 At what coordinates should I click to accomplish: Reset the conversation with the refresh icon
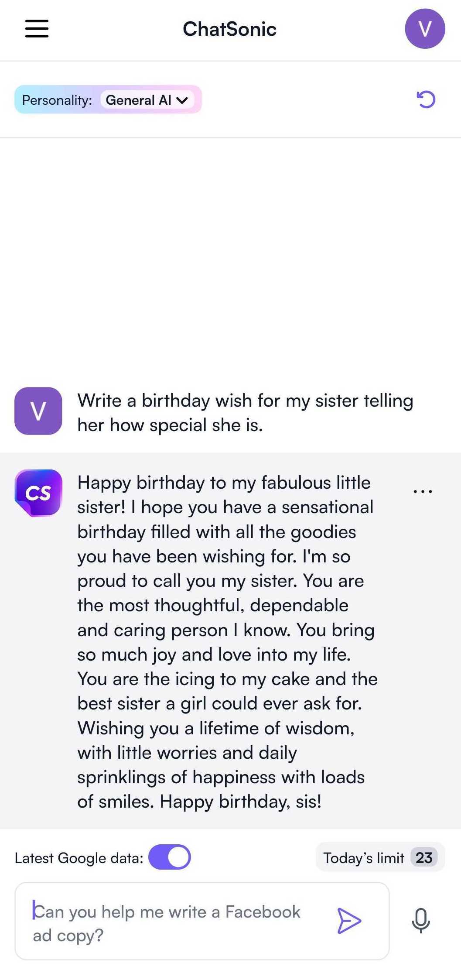[426, 99]
